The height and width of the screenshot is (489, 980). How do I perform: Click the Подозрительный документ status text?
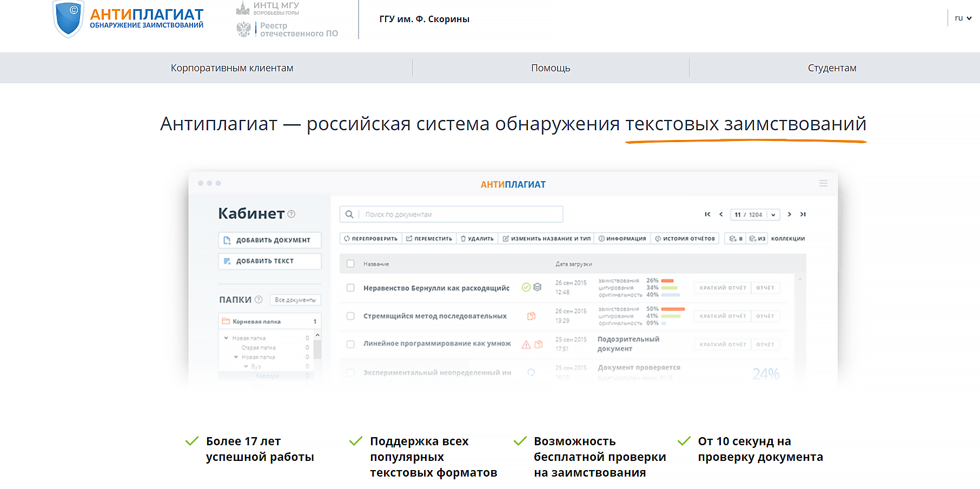(628, 344)
